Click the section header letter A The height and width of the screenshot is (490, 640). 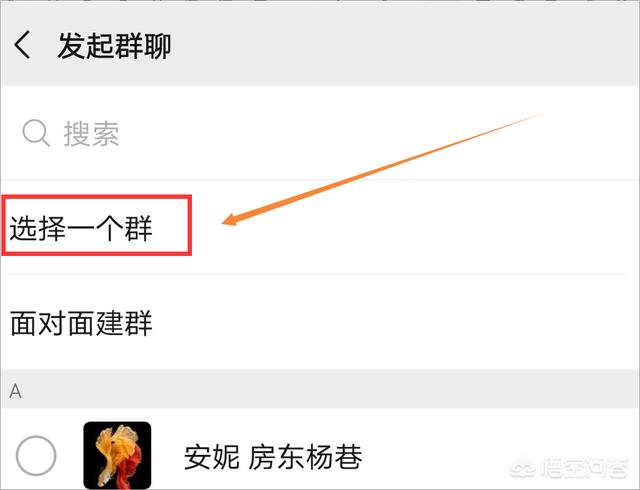point(16,391)
